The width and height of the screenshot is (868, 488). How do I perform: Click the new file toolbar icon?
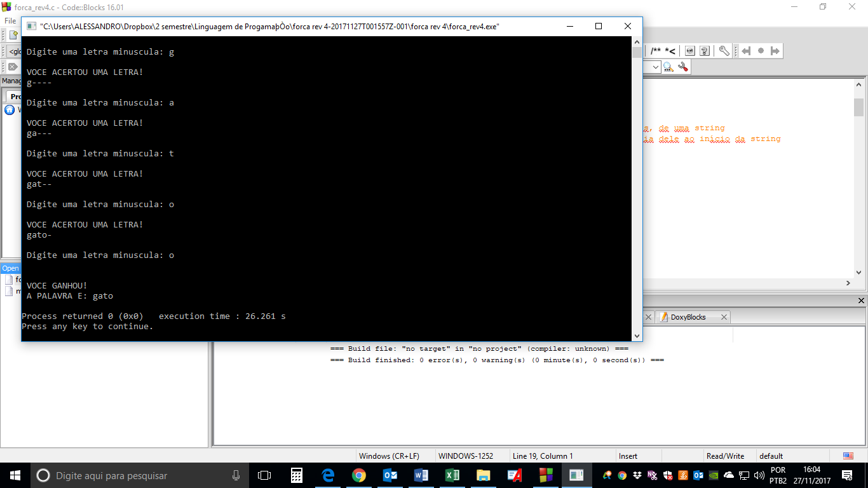click(13, 34)
